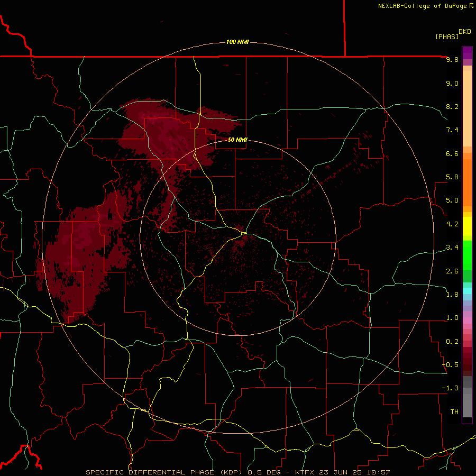Click the 9.8 value on color scale

452,59
